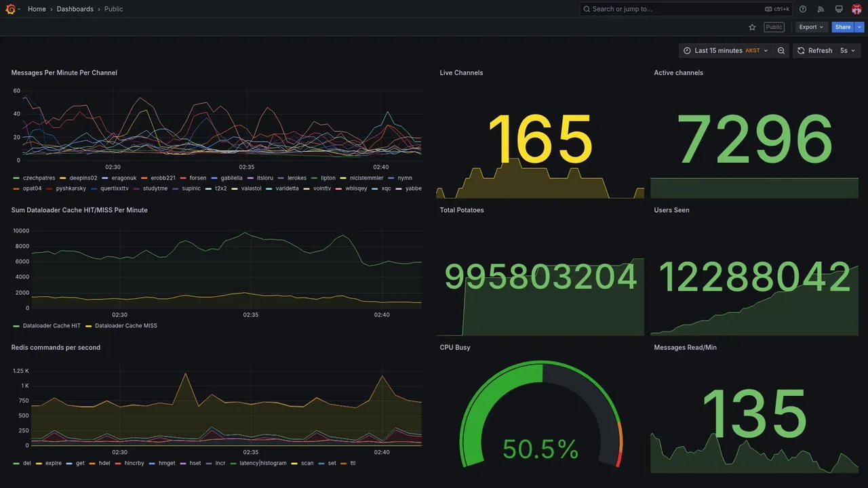This screenshot has width=868, height=488.
Task: Select hmget in the Redis legend
Action: tap(167, 464)
